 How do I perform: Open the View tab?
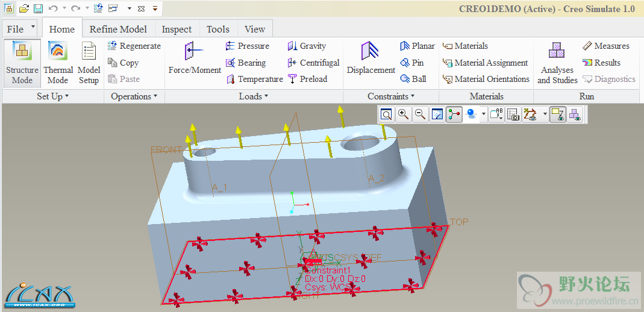tap(255, 29)
